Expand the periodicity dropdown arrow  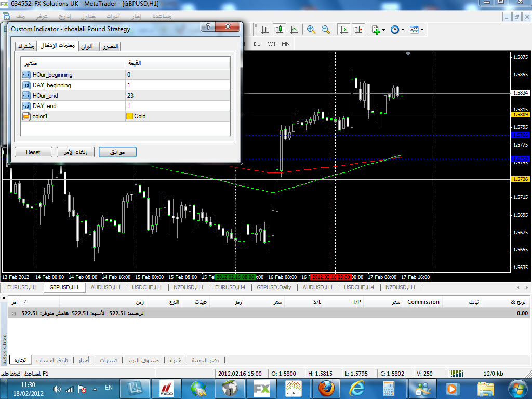click(403, 30)
